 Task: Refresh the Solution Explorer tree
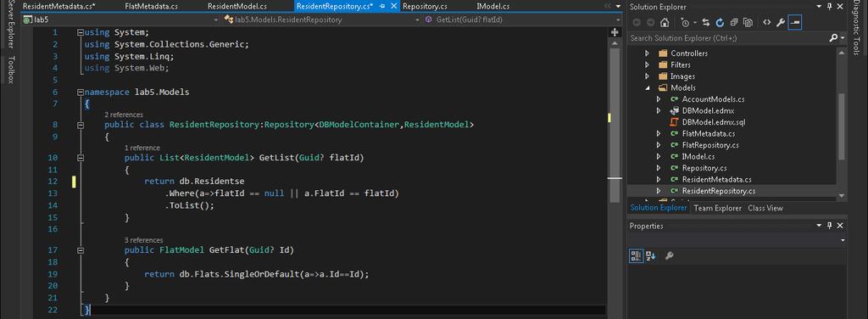pos(720,23)
